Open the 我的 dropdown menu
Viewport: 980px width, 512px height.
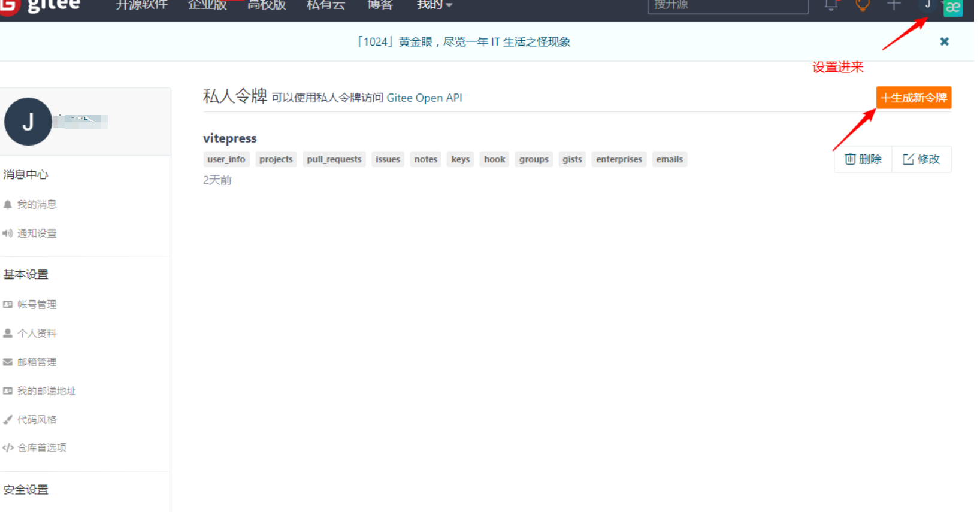tap(434, 5)
